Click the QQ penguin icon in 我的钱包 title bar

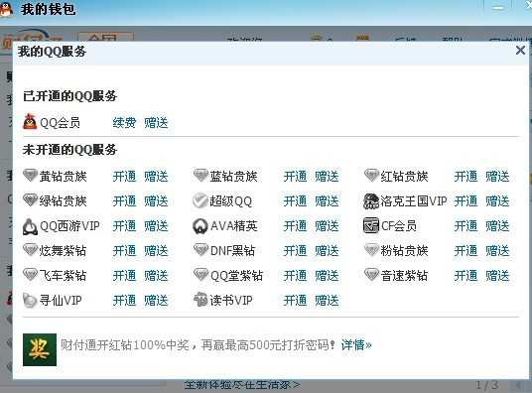(x=6, y=9)
